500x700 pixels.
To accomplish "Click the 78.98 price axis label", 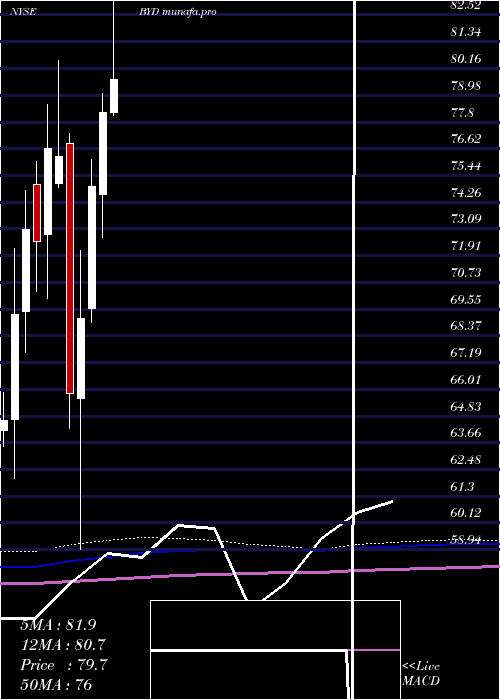I will 466,85.
